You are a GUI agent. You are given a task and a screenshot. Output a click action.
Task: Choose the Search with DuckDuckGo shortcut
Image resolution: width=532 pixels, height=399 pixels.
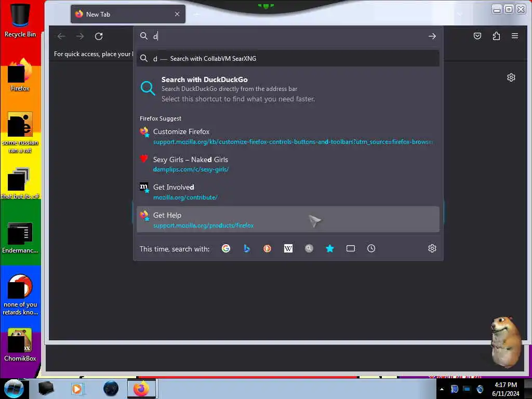[x=288, y=89]
